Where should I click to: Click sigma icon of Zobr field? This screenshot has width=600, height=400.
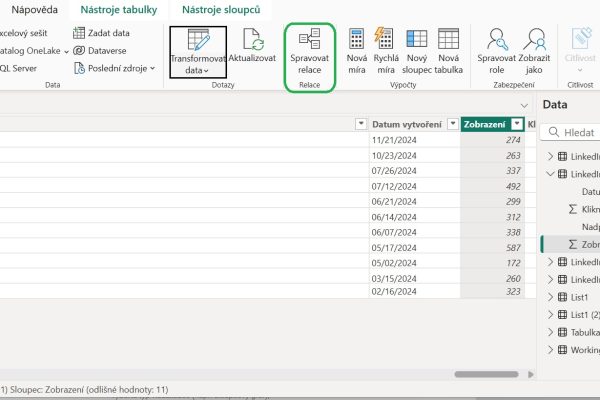[x=573, y=244]
